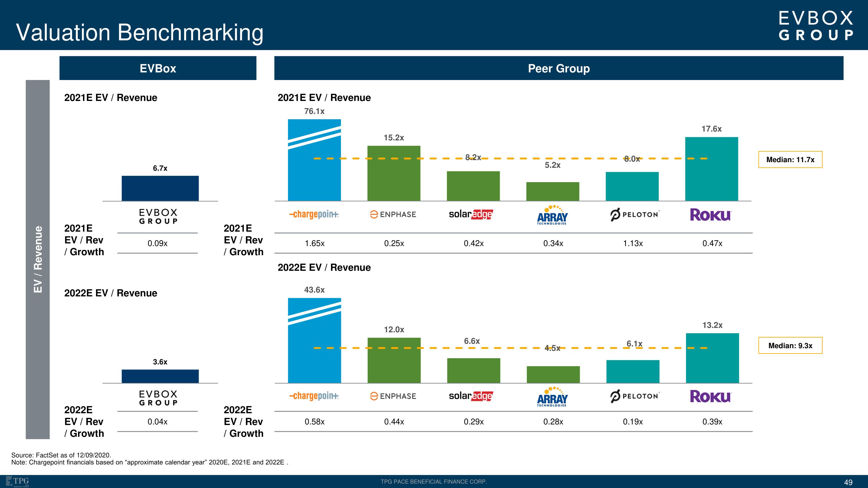The image size is (868, 488).
Task: Click the EVBox 0.04x growth multiple
Action: pyautogui.click(x=157, y=422)
